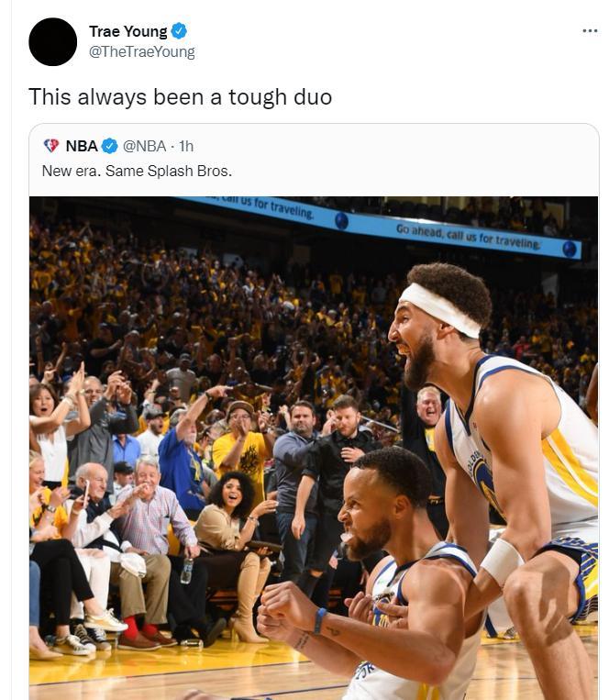
Task: Click the black circular profile avatar
Action: [52, 42]
